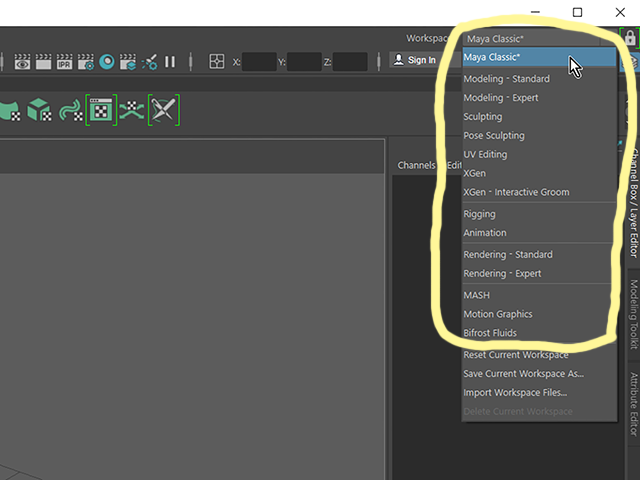This screenshot has width=640, height=480.
Task: Switch to the Animation workspace
Action: click(539, 233)
